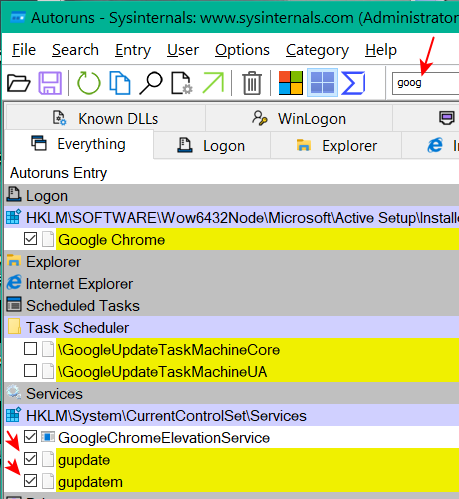The height and width of the screenshot is (499, 459).
Task: Toggle the Hide Microsoft entries colored logo icon
Action: tap(291, 83)
